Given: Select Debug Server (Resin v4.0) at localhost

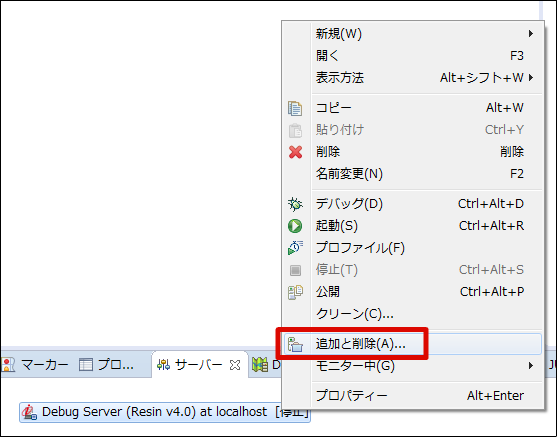Looking at the screenshot, I should (x=165, y=412).
